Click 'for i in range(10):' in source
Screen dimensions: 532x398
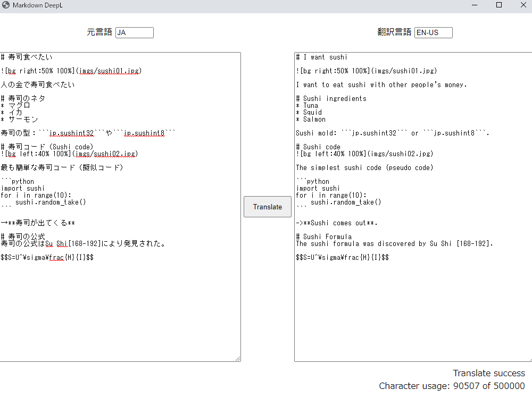(36, 195)
